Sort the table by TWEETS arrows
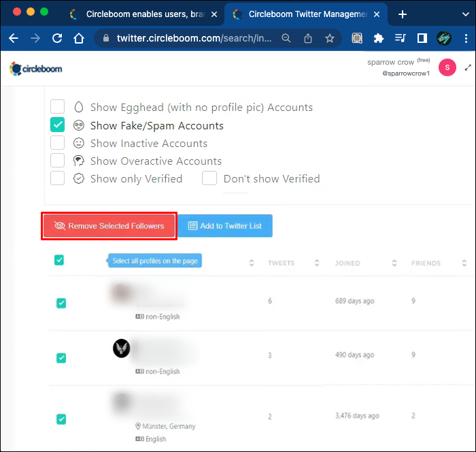476x452 pixels. tap(317, 263)
